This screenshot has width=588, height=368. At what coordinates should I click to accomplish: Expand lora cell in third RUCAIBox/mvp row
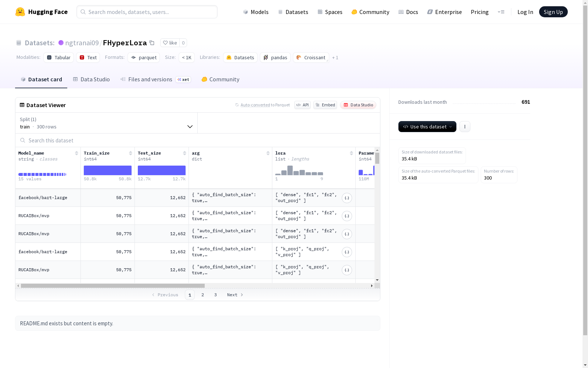(x=347, y=270)
